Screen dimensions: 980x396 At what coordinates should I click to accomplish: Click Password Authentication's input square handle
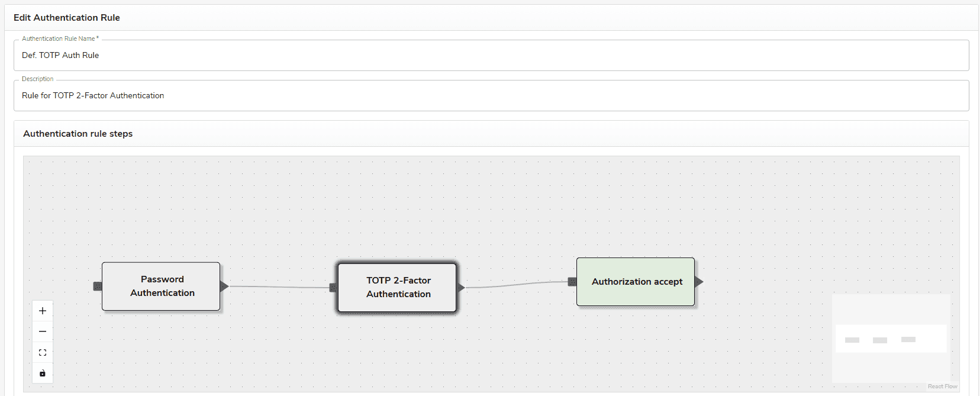pos(98,286)
